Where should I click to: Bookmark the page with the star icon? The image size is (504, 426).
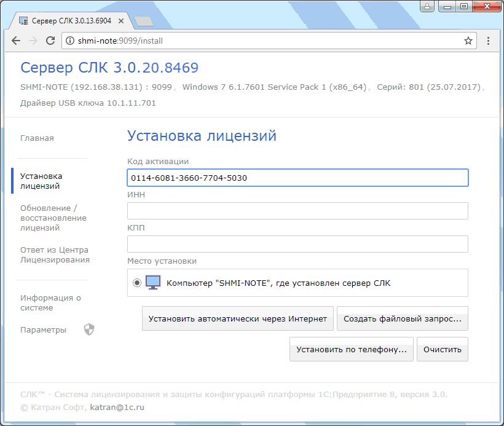[468, 41]
